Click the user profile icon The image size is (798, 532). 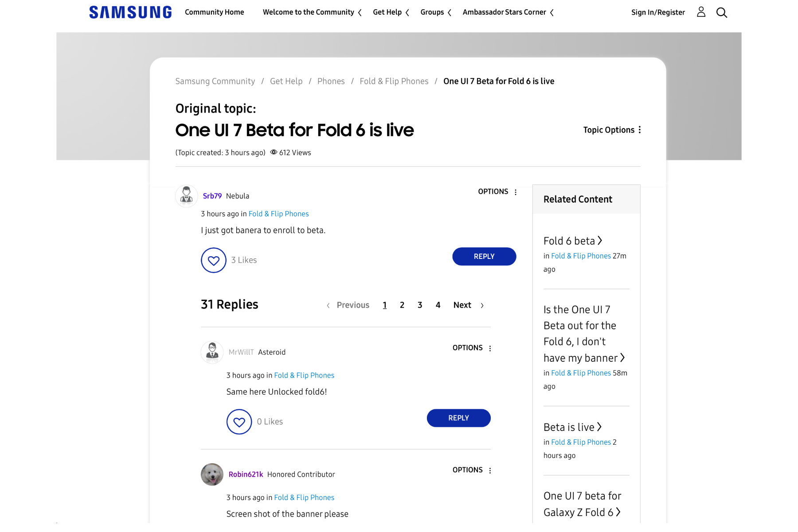[701, 12]
